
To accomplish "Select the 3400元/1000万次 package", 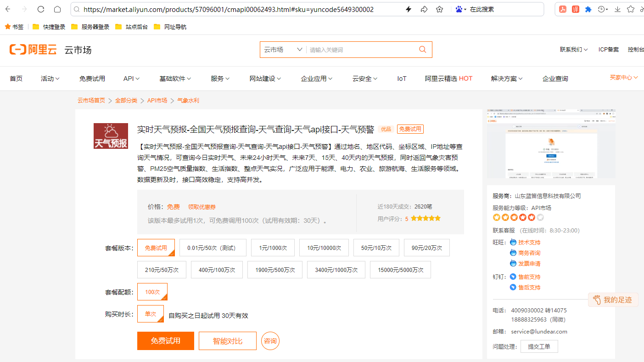I will [336, 270].
